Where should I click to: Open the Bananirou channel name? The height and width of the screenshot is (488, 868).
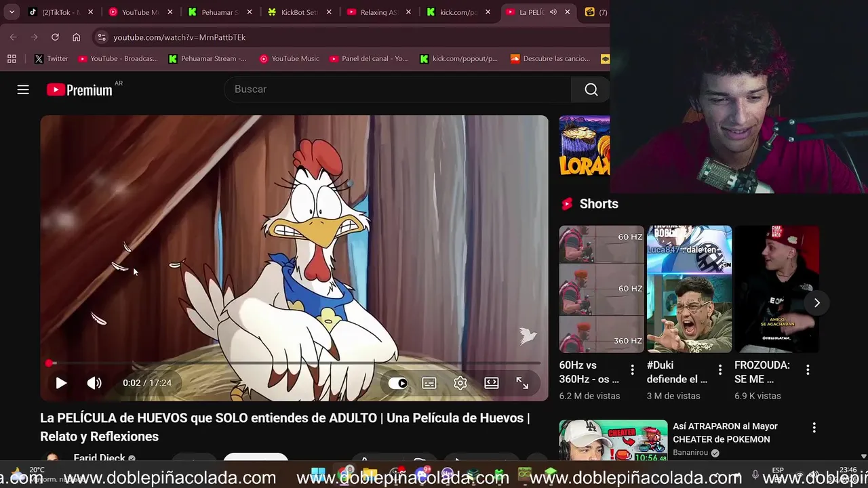pos(690,453)
